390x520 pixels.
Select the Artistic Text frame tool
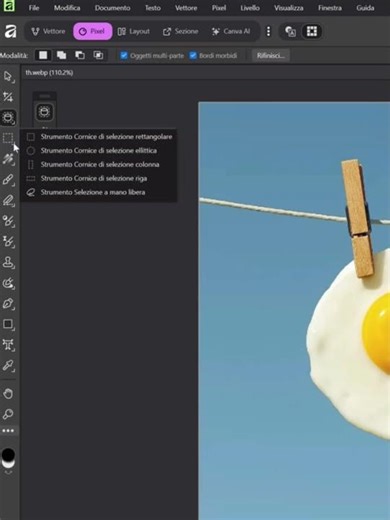click(8, 345)
